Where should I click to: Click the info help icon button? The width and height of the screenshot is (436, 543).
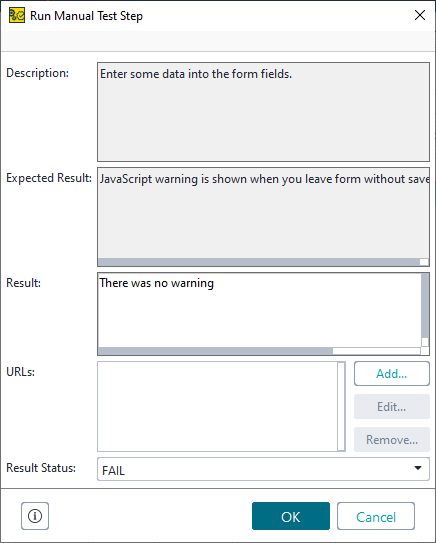pyautogui.click(x=35, y=516)
